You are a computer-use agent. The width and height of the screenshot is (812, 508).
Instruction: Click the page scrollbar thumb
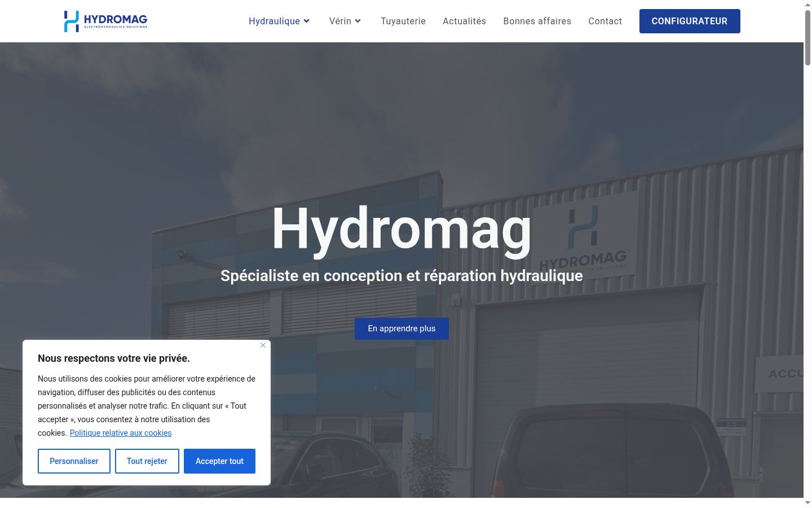pos(807,37)
